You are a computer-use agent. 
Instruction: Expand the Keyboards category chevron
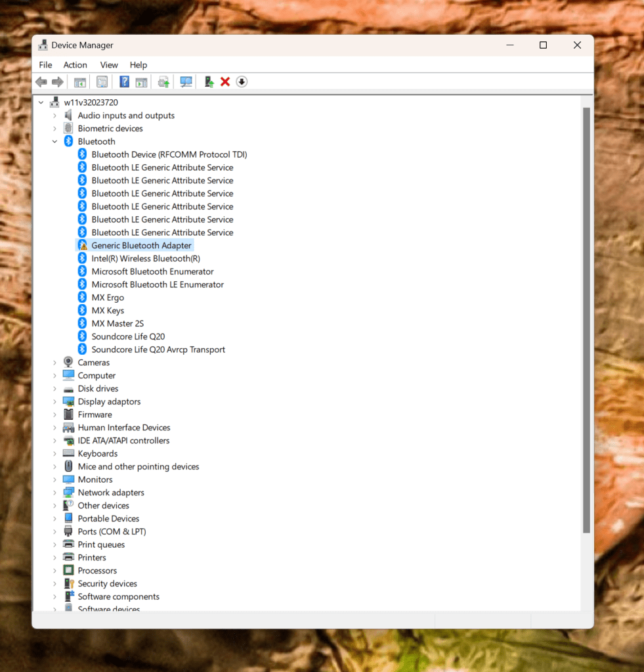click(54, 454)
